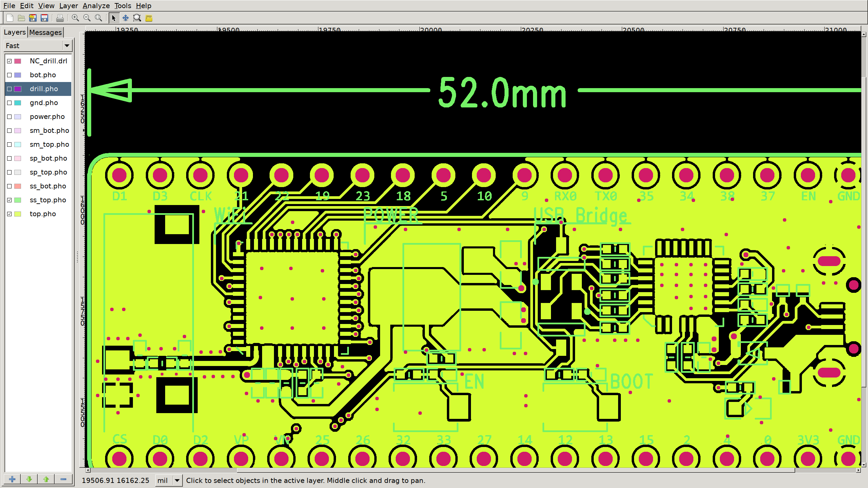Open the Edit menu

(26, 5)
